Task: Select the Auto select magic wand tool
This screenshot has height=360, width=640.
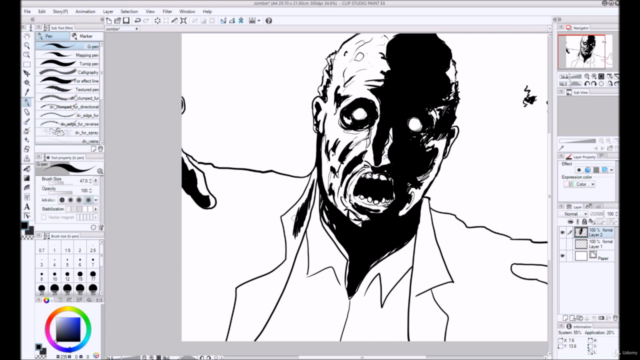Action: (27, 83)
